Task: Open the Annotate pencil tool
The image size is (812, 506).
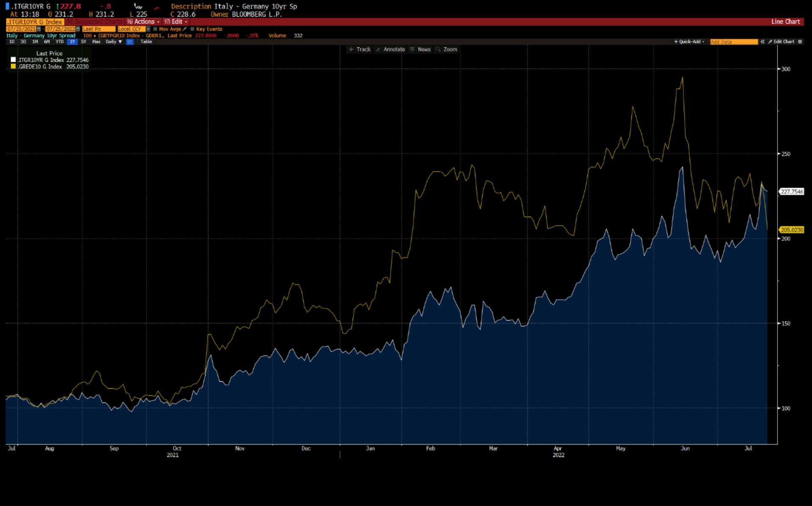Action: 390,49
